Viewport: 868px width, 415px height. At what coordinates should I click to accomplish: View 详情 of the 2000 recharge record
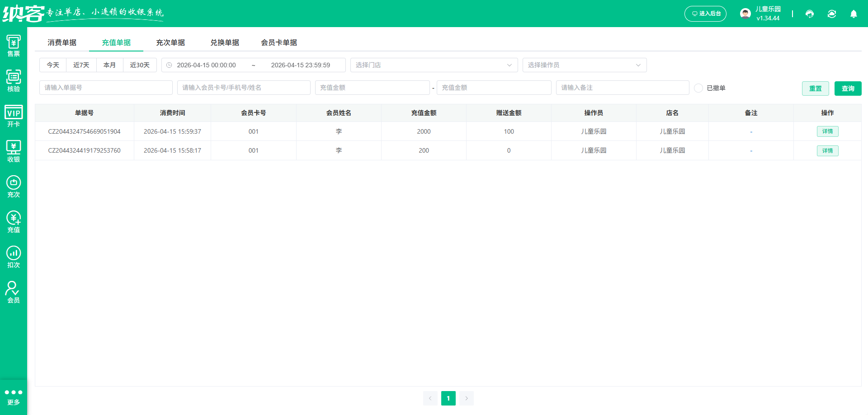tap(827, 131)
